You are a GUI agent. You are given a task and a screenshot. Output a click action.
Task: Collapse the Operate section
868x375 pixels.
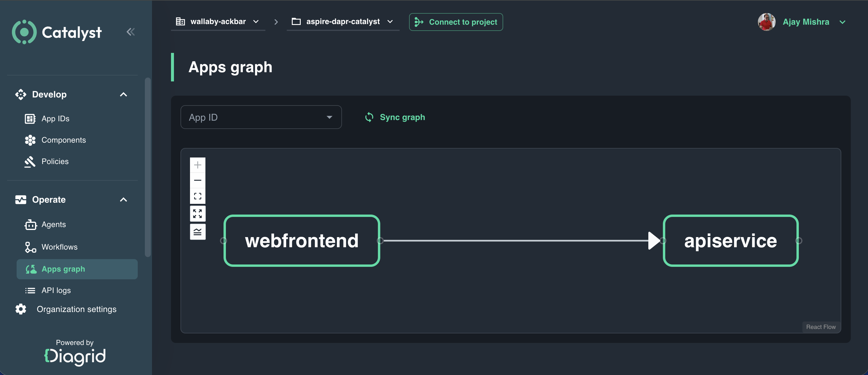[x=124, y=200]
